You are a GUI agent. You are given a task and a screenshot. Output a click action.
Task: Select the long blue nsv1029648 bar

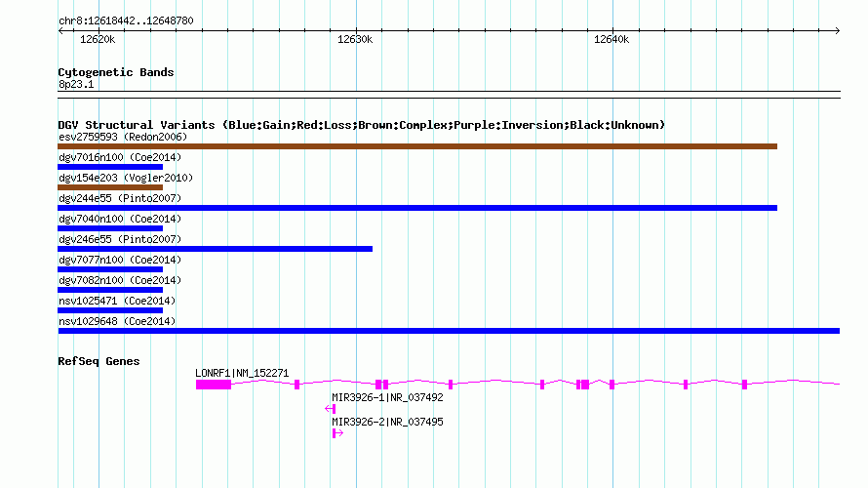pyautogui.click(x=449, y=331)
